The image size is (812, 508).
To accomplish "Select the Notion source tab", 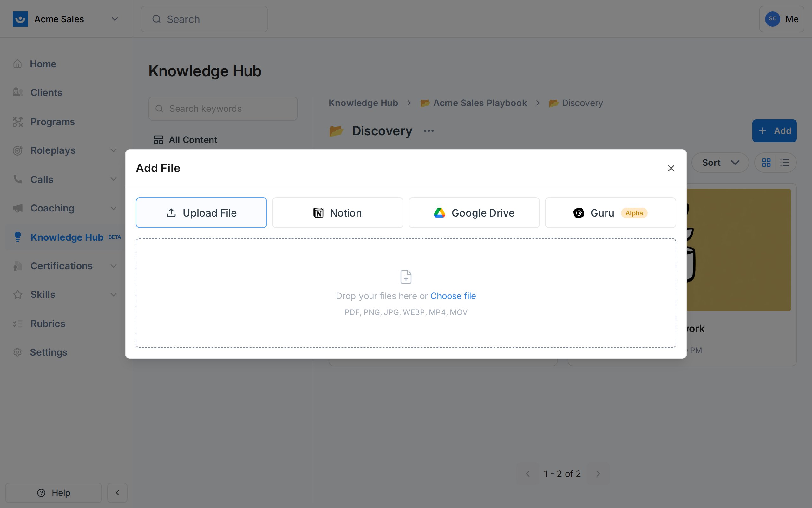I will pyautogui.click(x=337, y=213).
